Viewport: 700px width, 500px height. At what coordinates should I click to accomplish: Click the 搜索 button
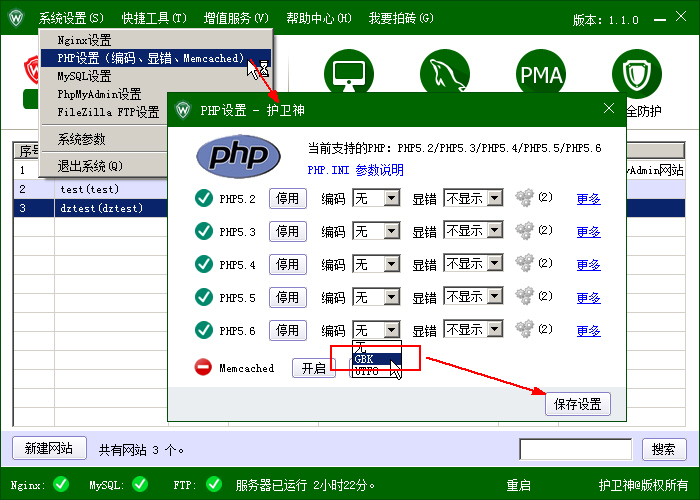pyautogui.click(x=664, y=449)
